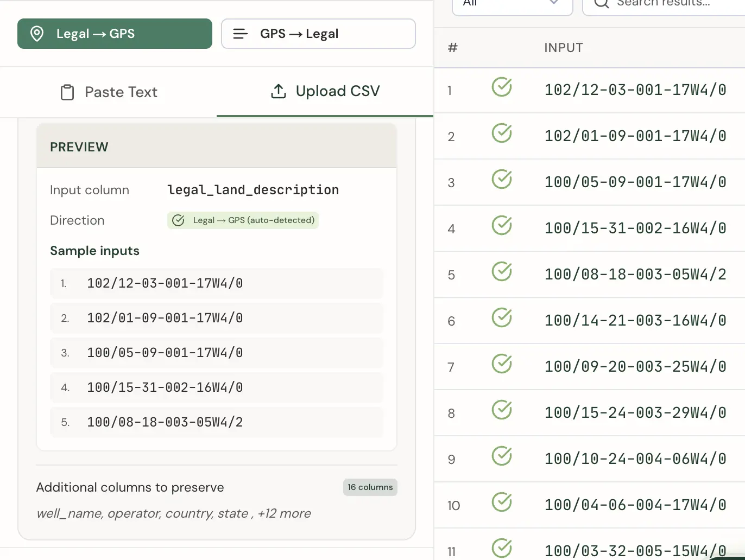Open the Upload CSV tab

click(325, 91)
